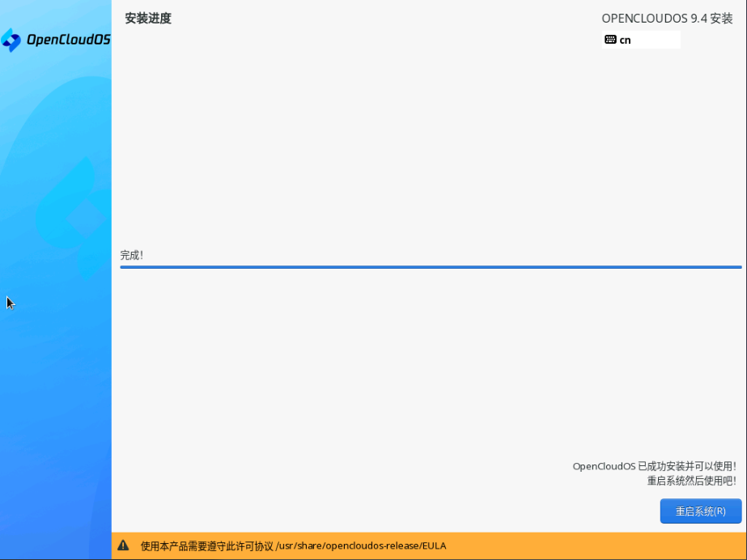Click the keyboard symbol in the layout badge

[609, 39]
